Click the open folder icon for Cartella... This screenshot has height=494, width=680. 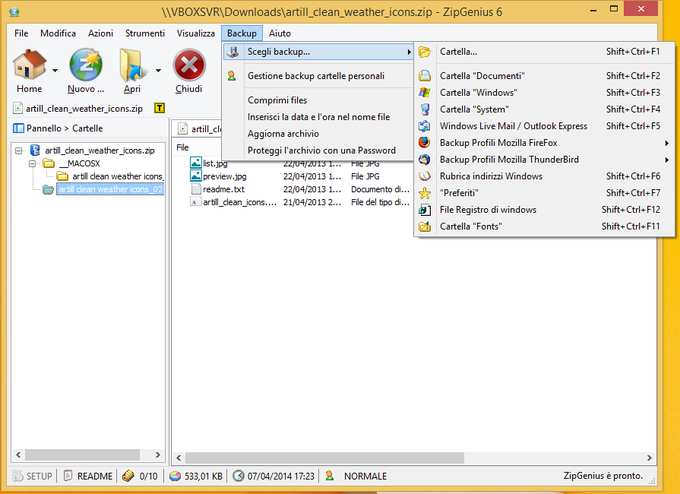point(425,52)
